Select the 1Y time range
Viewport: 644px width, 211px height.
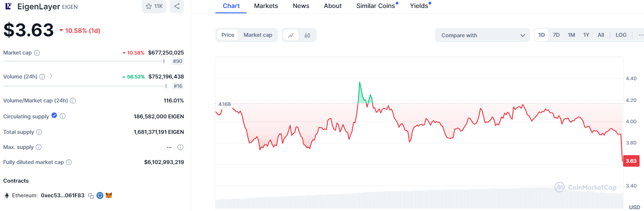(x=586, y=35)
